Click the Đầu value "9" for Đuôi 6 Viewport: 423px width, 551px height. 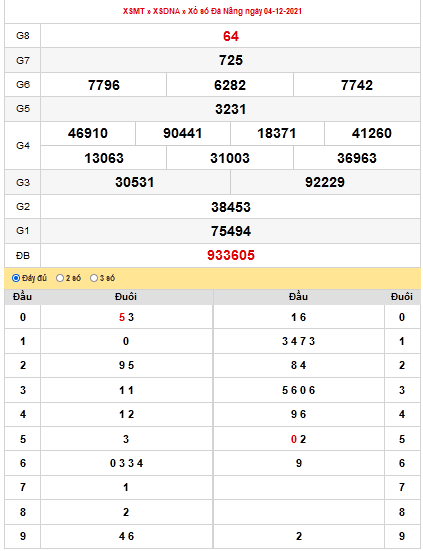coord(299,463)
